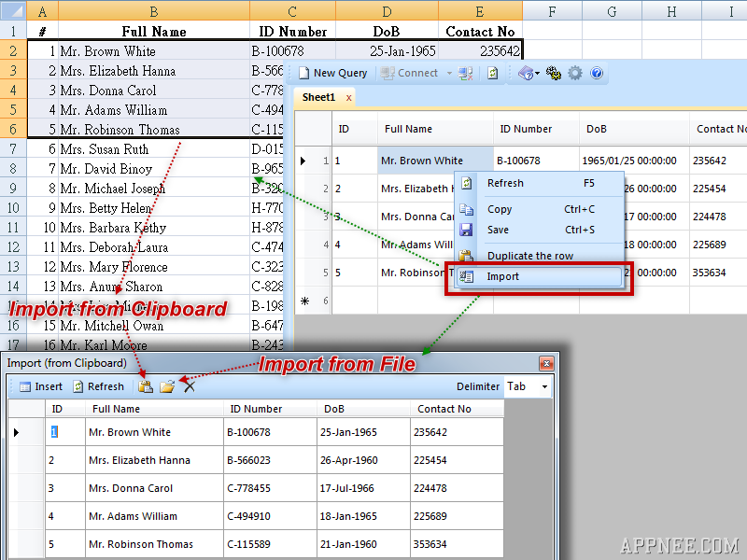Click DoB column header in Sheet1 grid

point(635,129)
